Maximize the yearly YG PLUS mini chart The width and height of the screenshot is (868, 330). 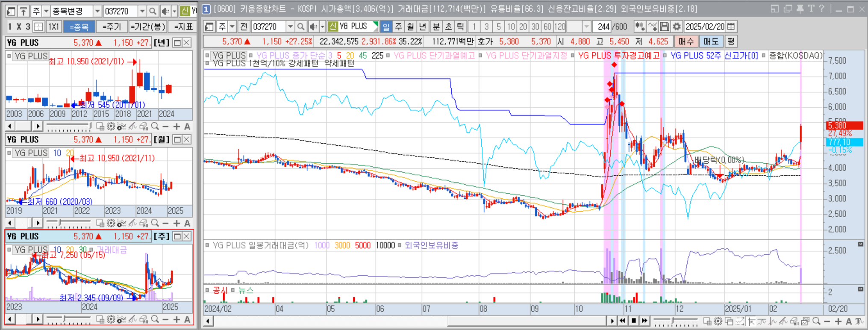[177, 42]
